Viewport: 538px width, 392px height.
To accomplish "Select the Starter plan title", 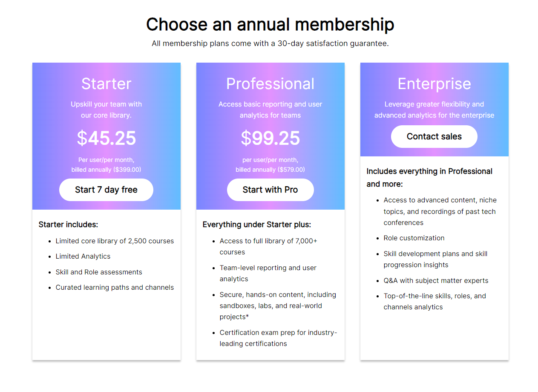I will coord(106,84).
